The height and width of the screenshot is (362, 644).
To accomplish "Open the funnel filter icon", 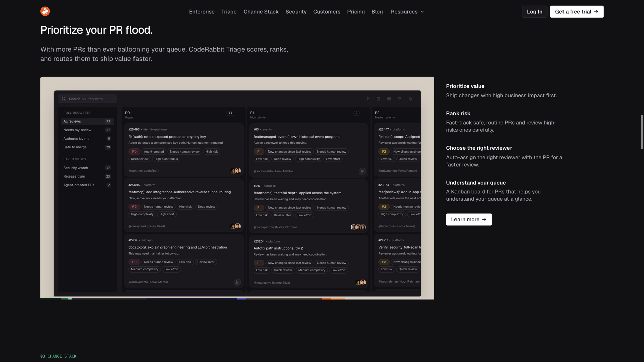I will (399, 99).
